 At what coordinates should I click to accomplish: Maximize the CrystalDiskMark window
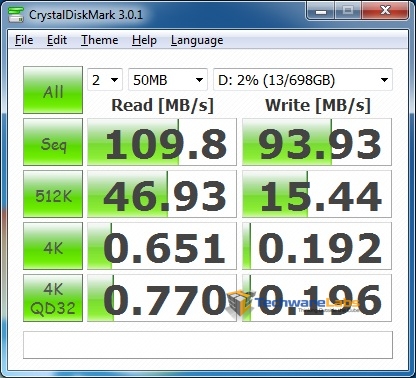348,11
